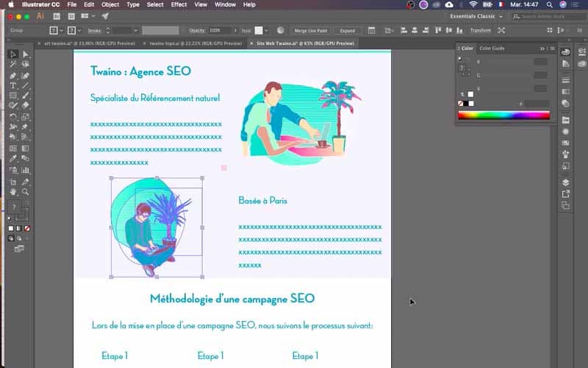
Task: Select the Lasso tool
Action: tap(26, 64)
